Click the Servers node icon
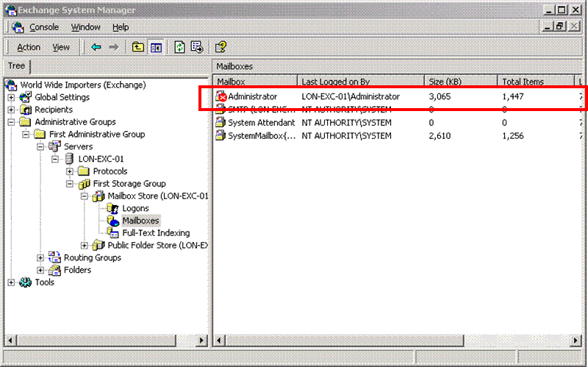Image resolution: width=588 pixels, height=367 pixels. [x=54, y=146]
